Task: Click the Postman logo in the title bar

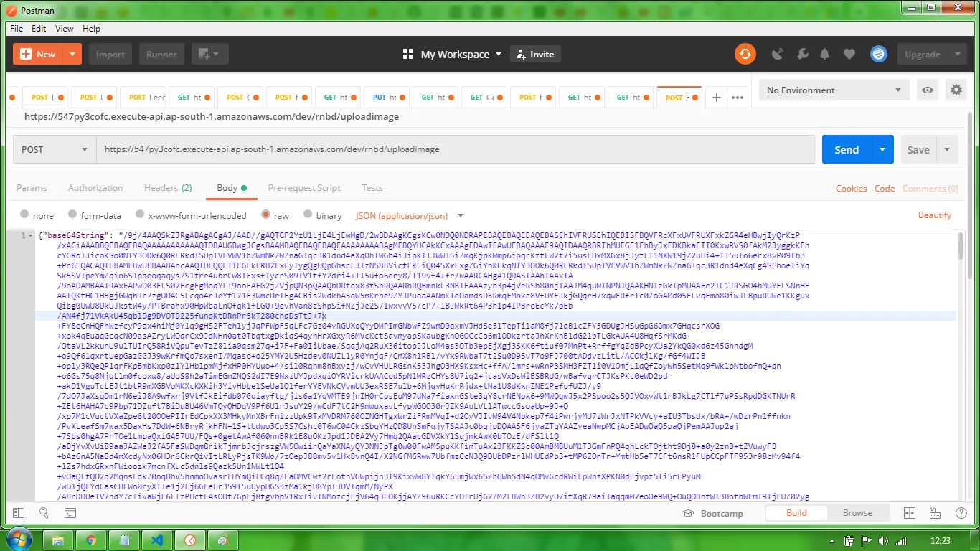Action: click(11, 11)
